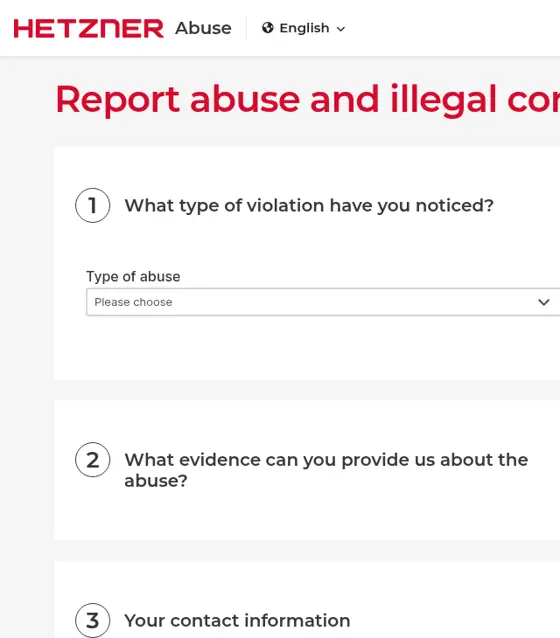Click the Hetzner logo
Viewport: 560px width, 638px height.
click(89, 28)
